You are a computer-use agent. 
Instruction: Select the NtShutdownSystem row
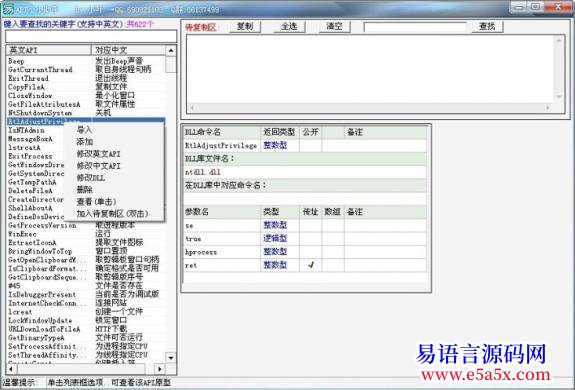tap(86, 113)
